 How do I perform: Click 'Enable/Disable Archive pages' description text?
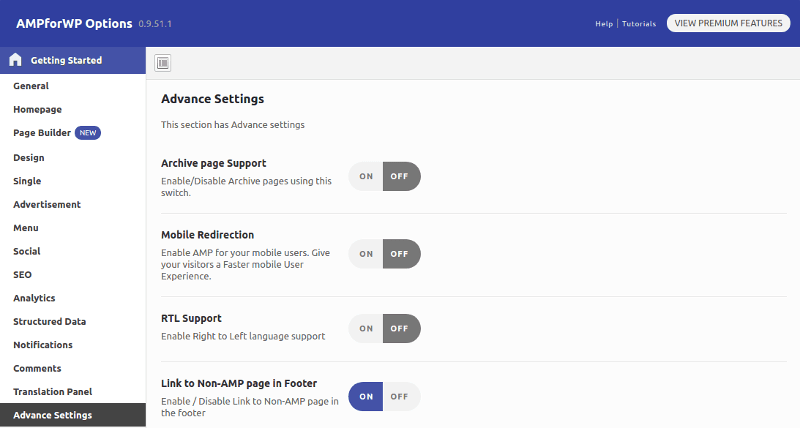(246, 187)
